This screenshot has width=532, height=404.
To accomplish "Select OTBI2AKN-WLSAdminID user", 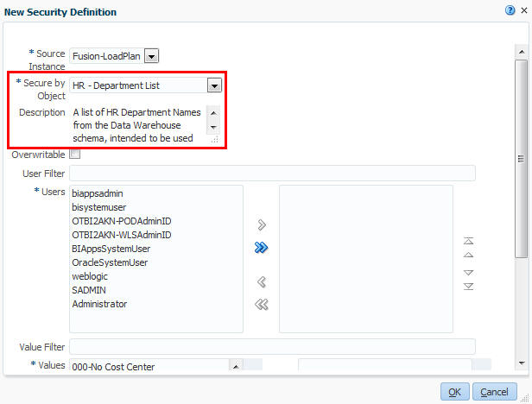I will click(122, 235).
